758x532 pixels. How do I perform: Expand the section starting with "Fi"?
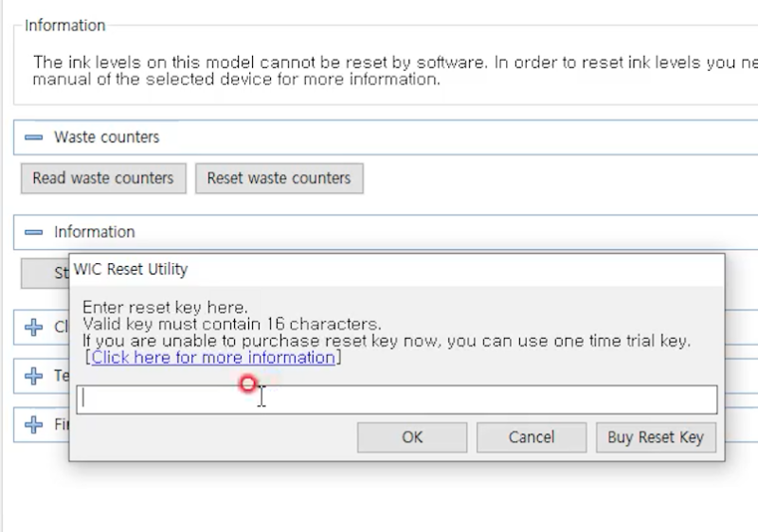point(34,424)
